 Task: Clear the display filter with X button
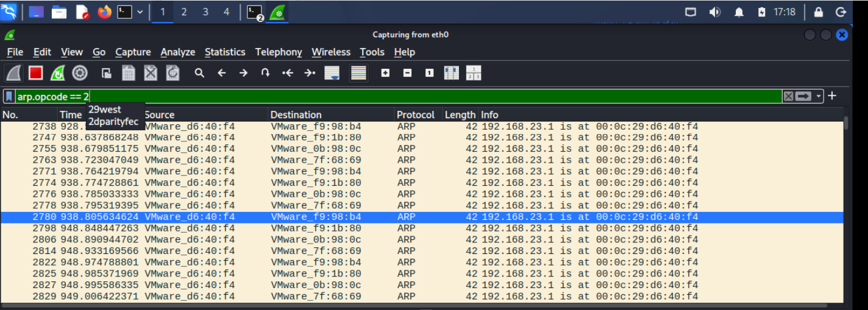788,96
